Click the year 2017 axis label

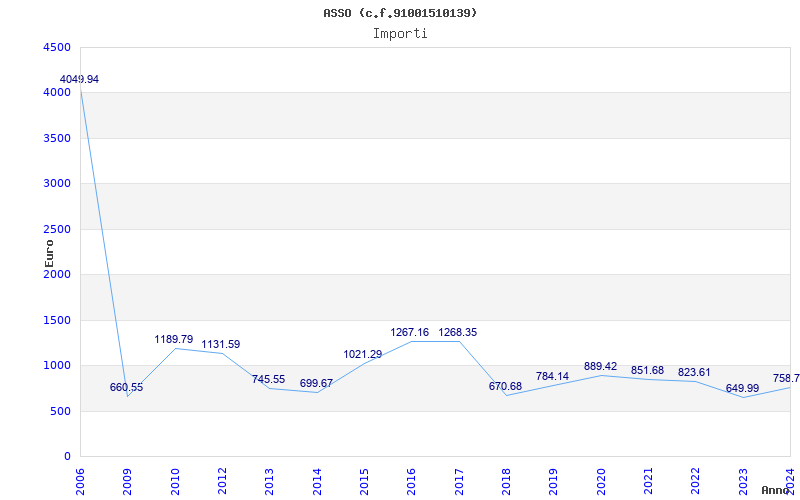(x=459, y=482)
